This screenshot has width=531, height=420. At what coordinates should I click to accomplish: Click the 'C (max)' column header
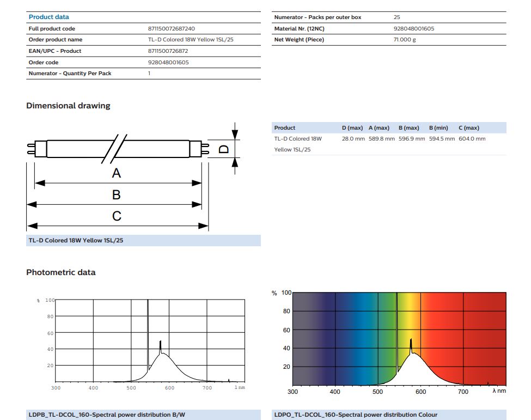469,128
